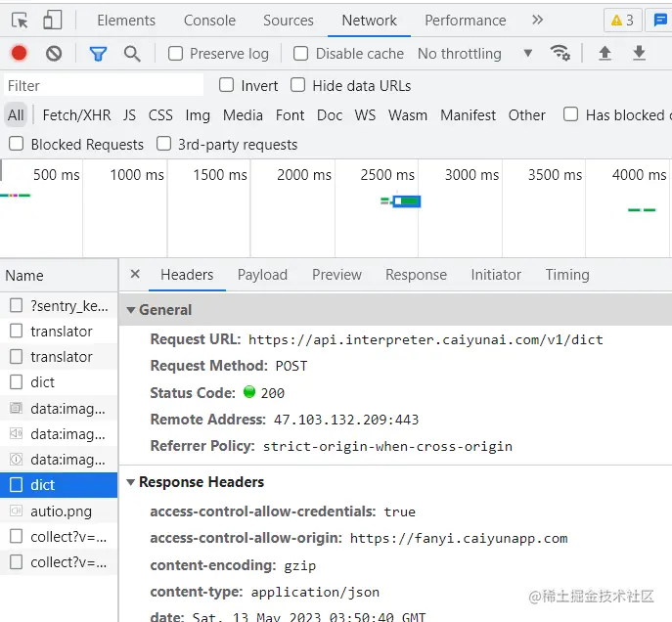672x622 pixels.
Task: Open the No throttling dropdown
Action: click(x=474, y=54)
